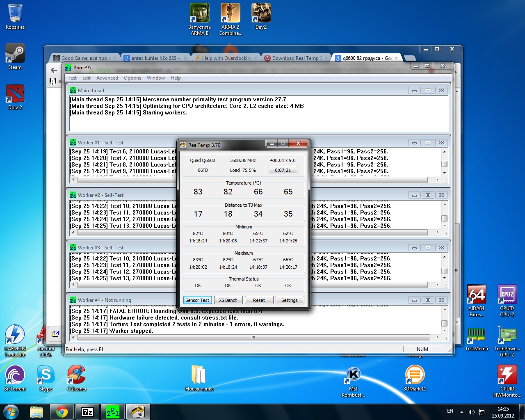Viewport: 525px width, 420px height.
Task: Open RealTemp Settings
Action: pyautogui.click(x=290, y=300)
